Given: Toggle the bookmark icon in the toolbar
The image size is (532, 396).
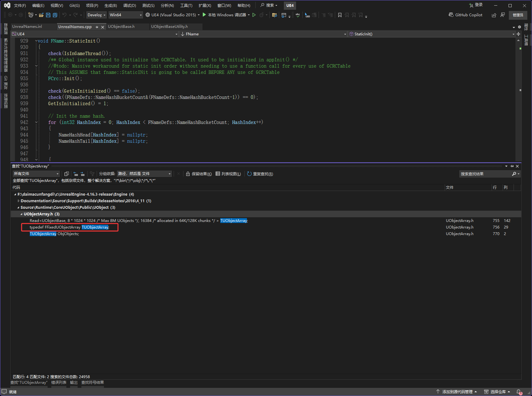Looking at the screenshot, I should (x=340, y=15).
